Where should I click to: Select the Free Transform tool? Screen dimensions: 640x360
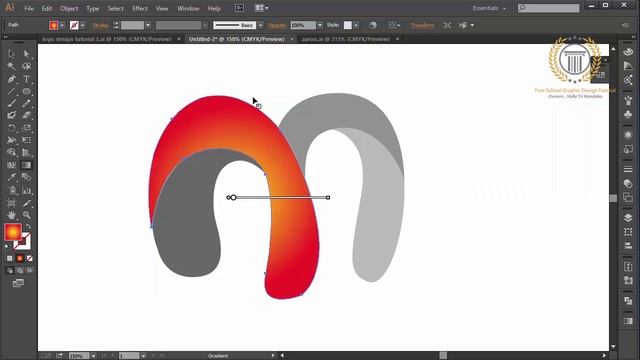point(27,140)
